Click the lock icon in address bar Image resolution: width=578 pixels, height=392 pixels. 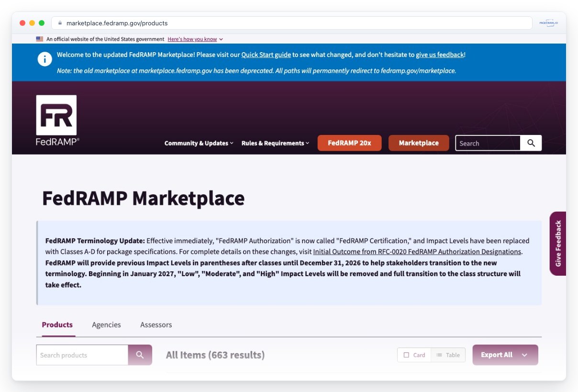(x=60, y=23)
